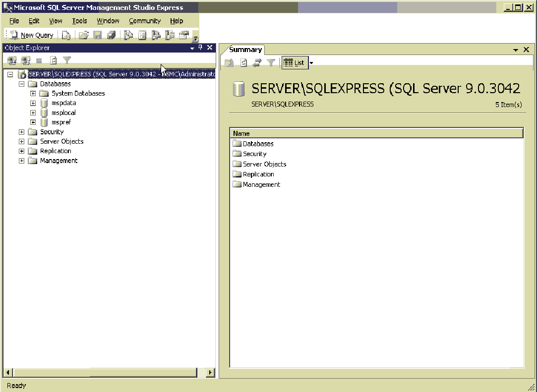537x392 pixels.
Task: Open the Community menu
Action: tap(145, 21)
